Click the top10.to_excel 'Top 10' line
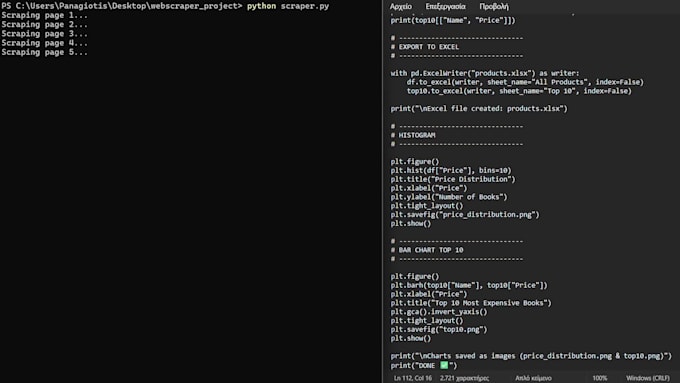Viewport: 680px width, 383px height. (x=519, y=91)
